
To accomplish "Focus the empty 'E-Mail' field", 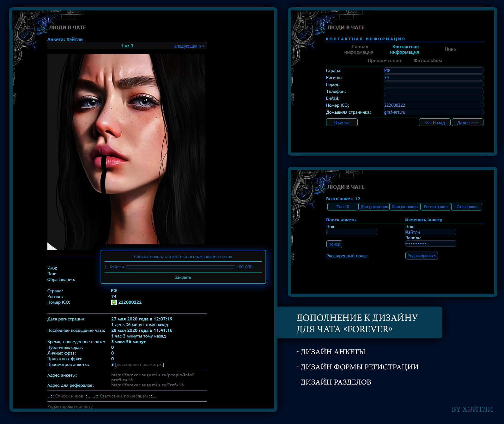I will click(x=434, y=98).
